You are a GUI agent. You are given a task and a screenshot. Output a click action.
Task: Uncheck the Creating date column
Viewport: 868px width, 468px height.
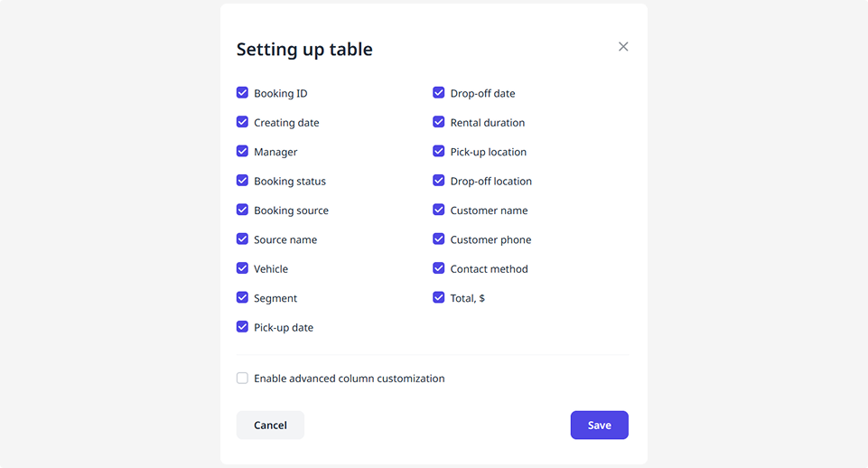pos(242,122)
